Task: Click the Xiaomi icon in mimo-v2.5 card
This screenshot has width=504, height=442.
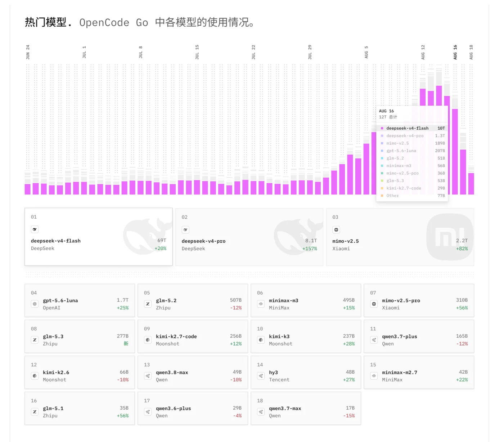Action: click(336, 230)
